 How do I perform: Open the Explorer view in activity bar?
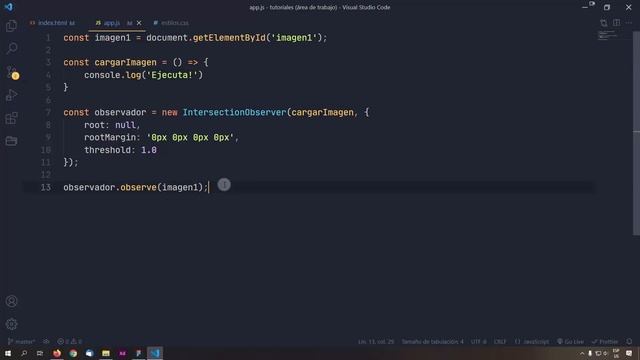[x=11, y=26]
